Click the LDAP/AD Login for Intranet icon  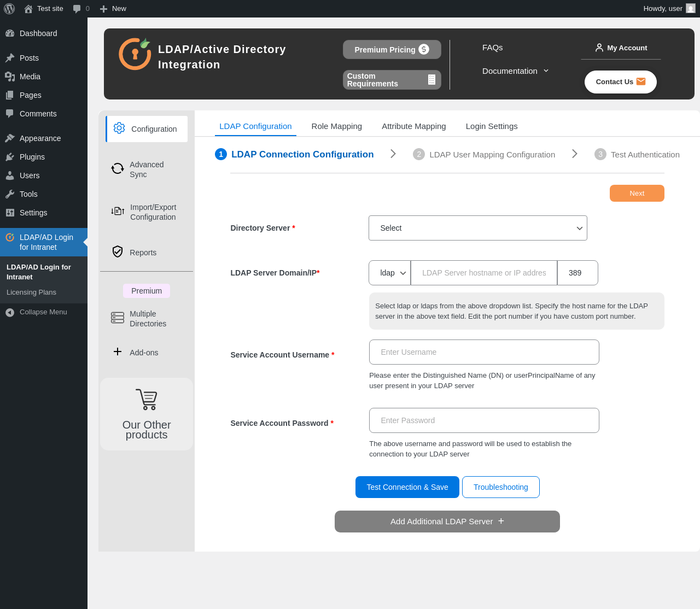click(x=10, y=237)
